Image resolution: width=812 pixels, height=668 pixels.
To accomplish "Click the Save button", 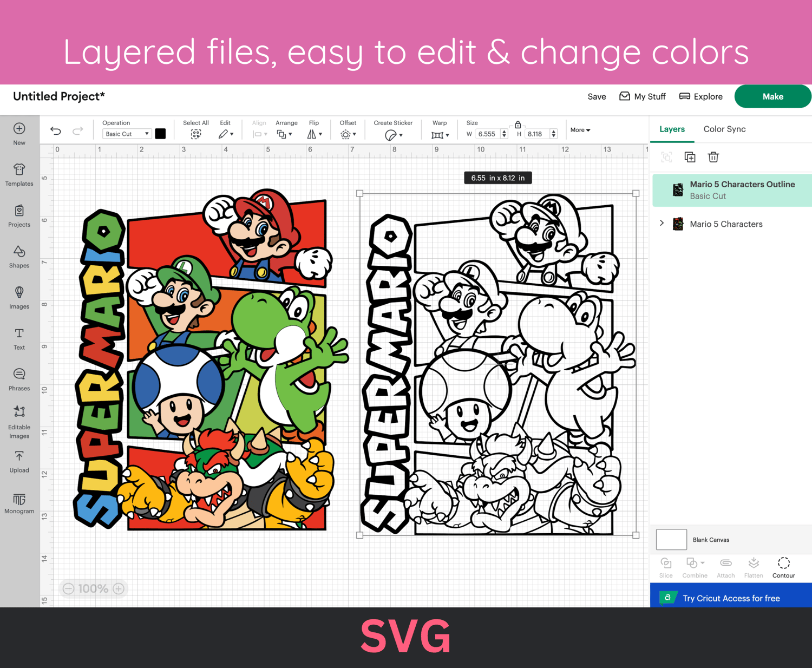I will pos(597,96).
